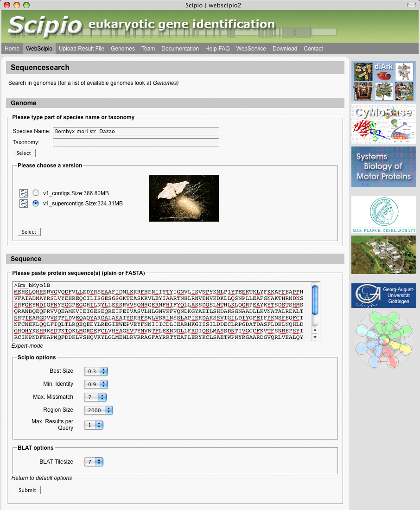
Task: Select the v1_supercontigs version radio button
Action: pyautogui.click(x=36, y=203)
